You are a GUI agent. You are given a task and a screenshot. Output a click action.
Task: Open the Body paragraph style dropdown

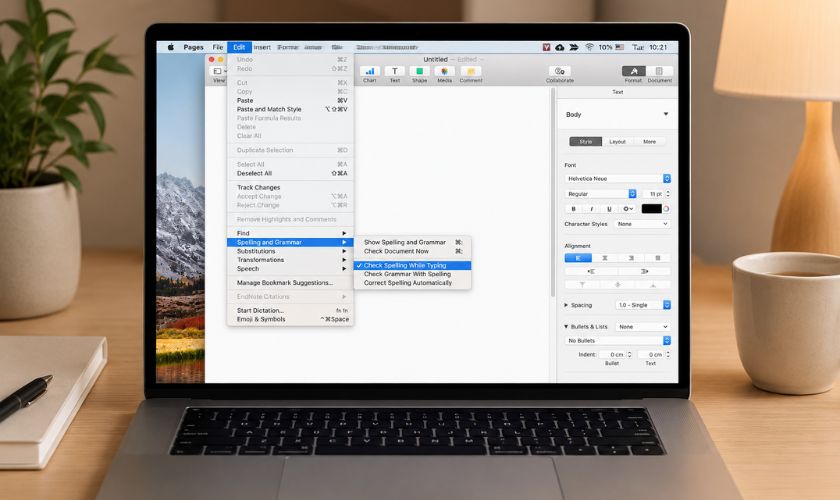click(x=617, y=115)
